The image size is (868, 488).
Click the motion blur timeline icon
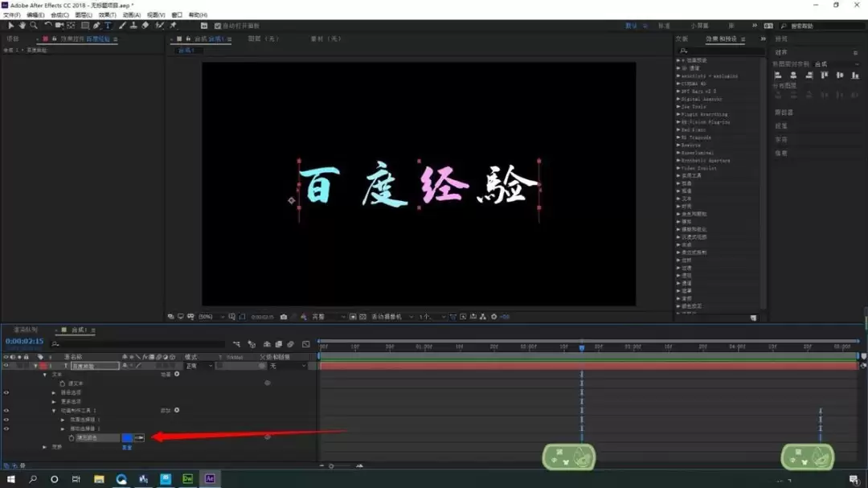[x=291, y=345]
